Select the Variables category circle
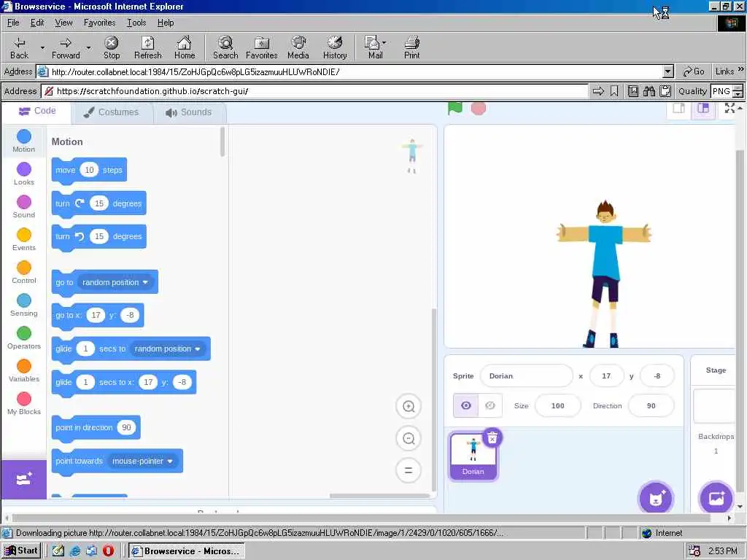 point(24,367)
